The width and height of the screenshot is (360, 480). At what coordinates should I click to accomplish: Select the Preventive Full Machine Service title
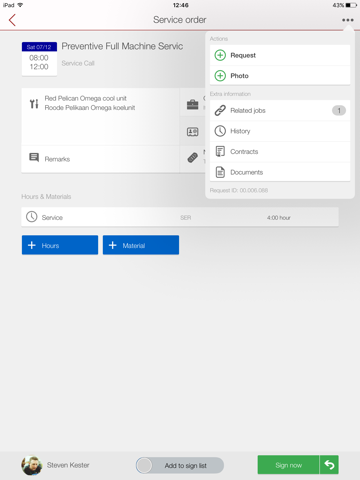coord(122,46)
